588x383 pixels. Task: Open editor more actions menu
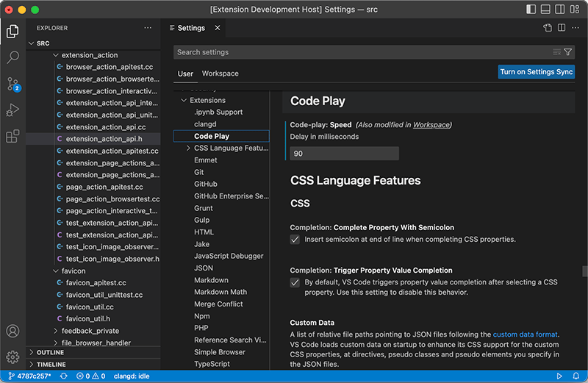576,28
